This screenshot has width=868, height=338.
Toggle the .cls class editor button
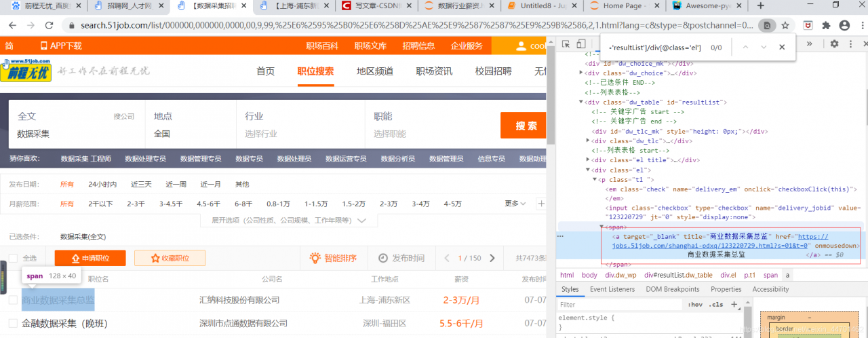(715, 305)
